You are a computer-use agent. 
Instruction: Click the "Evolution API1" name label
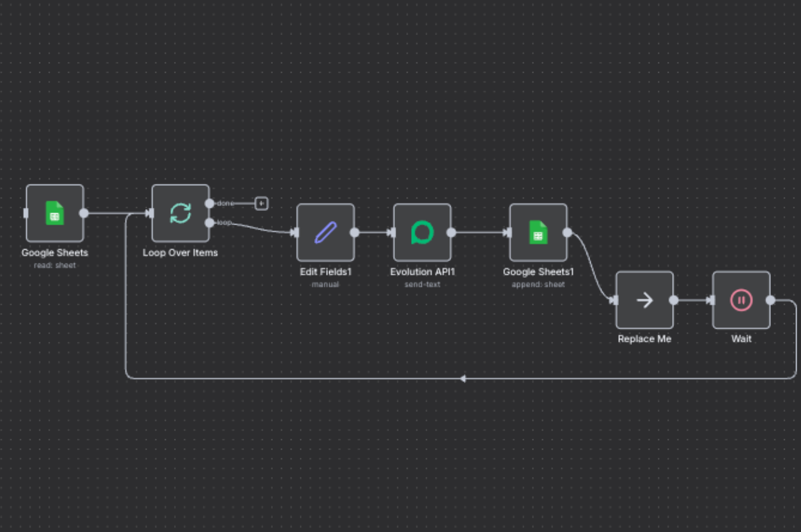click(422, 272)
